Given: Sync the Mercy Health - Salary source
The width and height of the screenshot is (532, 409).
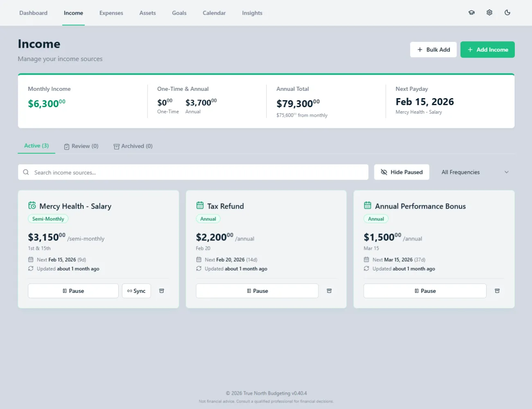Looking at the screenshot, I should 136,290.
